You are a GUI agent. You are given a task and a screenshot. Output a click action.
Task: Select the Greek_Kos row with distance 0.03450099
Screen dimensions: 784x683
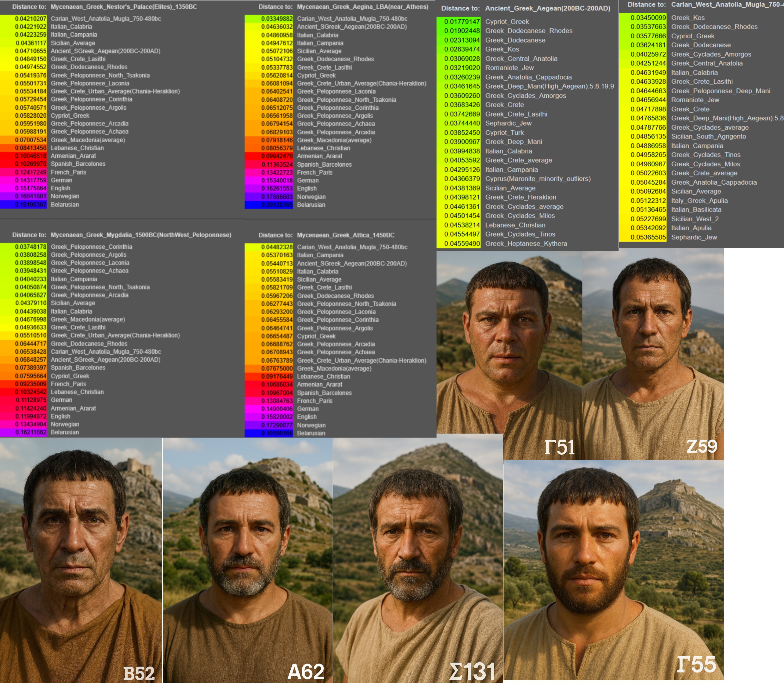point(687,18)
